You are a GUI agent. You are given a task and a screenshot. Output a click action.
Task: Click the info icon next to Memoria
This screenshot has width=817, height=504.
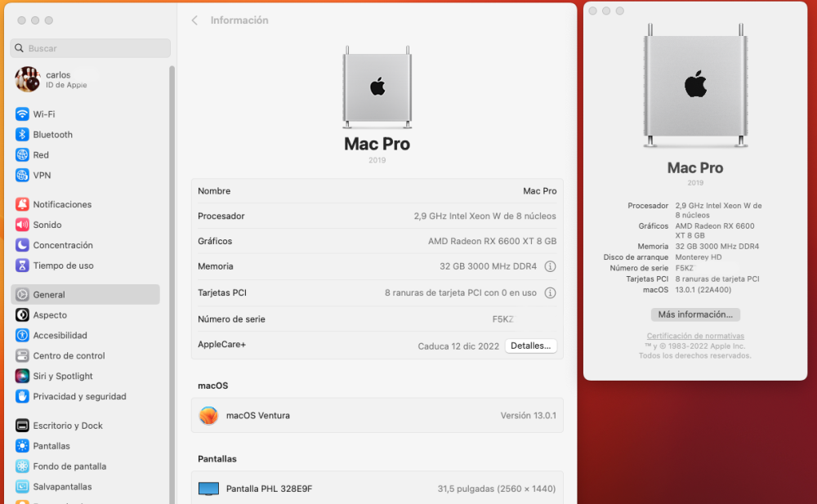tap(550, 265)
